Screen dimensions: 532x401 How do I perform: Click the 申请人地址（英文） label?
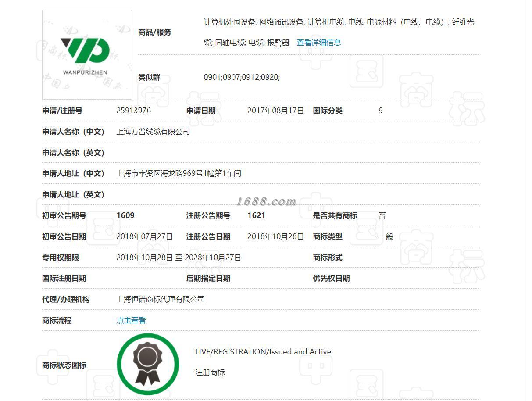[x=74, y=194]
